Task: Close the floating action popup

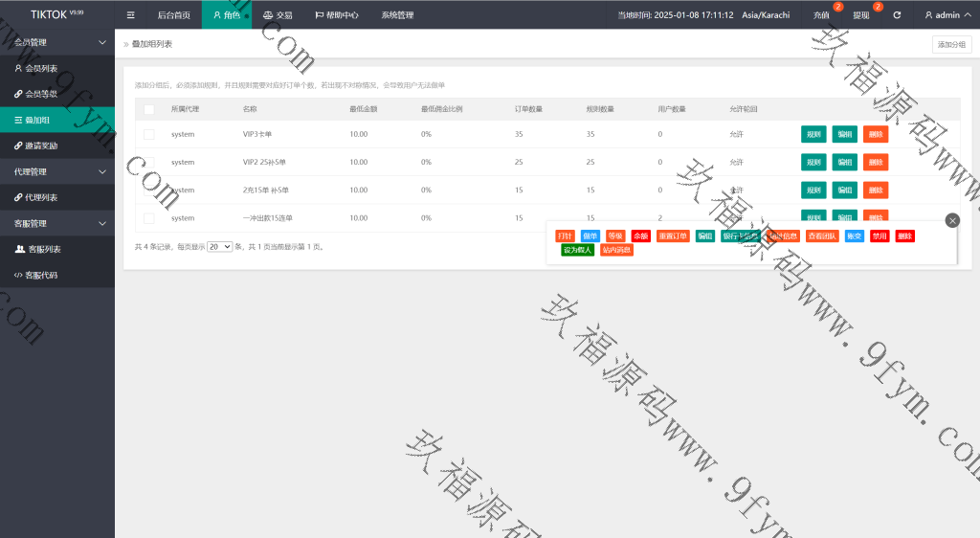Action: [951, 220]
